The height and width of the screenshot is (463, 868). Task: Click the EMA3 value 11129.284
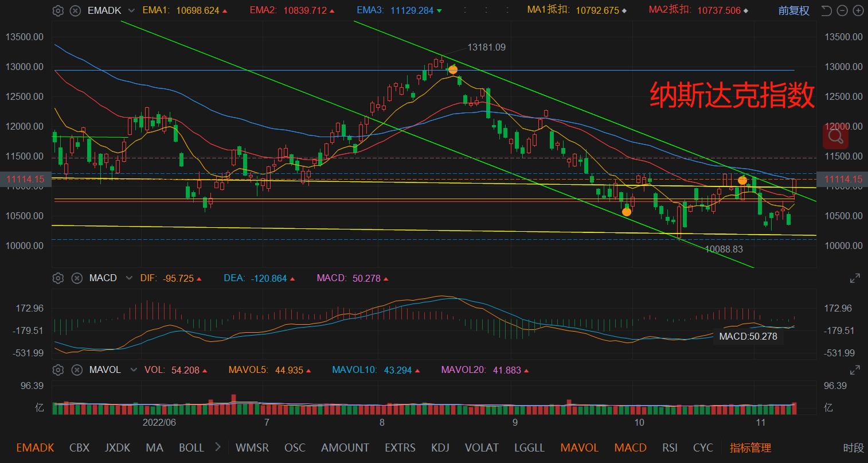coord(412,10)
